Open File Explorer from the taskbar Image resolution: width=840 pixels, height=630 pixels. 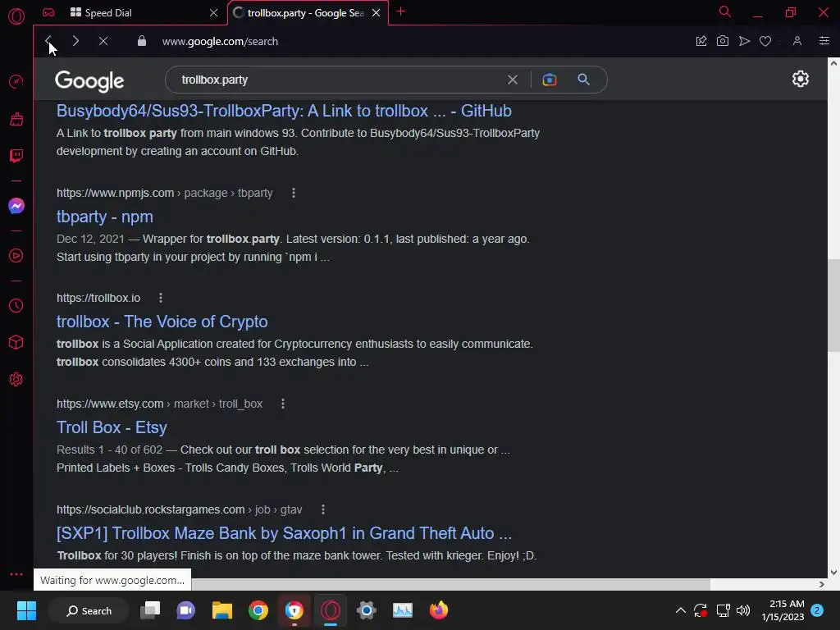221,610
